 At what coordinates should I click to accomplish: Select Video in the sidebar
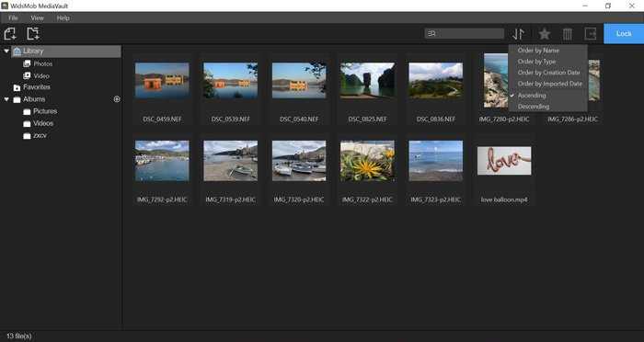pyautogui.click(x=41, y=76)
